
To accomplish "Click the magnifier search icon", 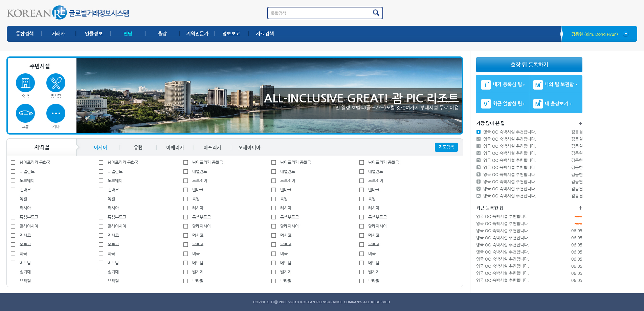I will point(376,13).
